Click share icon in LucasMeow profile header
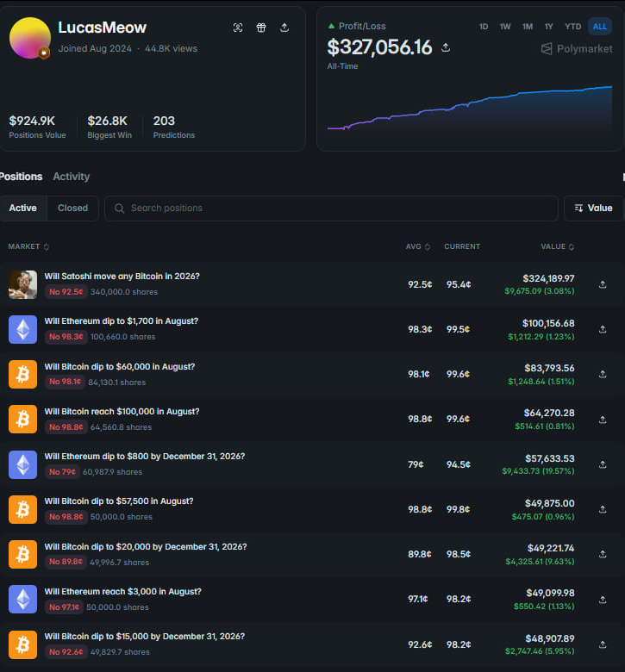This screenshot has height=672, width=625. click(284, 28)
